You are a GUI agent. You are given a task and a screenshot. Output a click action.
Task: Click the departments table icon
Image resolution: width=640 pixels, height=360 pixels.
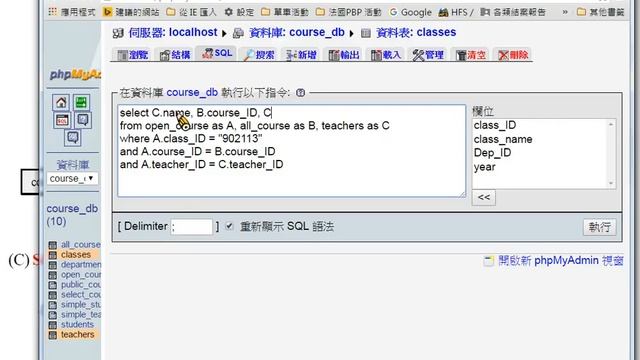[53, 265]
